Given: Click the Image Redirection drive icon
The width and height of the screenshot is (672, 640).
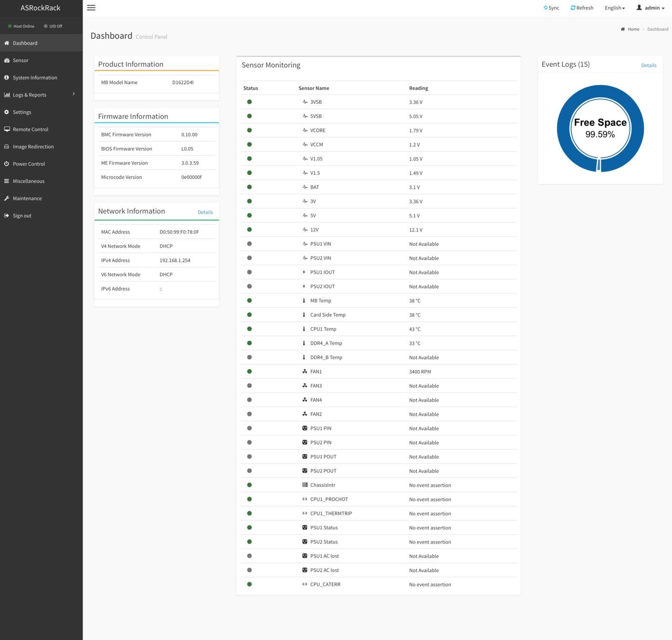Looking at the screenshot, I should [x=6, y=147].
